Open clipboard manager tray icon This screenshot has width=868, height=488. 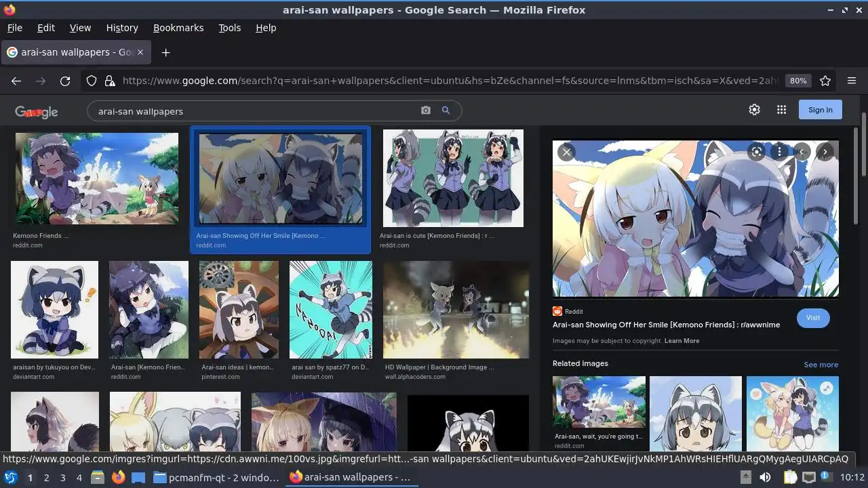[789, 477]
